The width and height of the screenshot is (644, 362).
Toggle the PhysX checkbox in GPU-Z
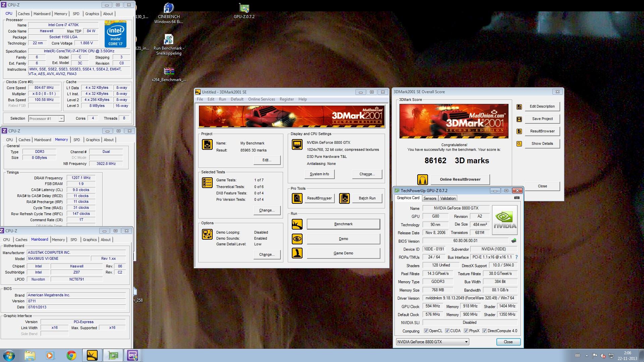tap(466, 331)
